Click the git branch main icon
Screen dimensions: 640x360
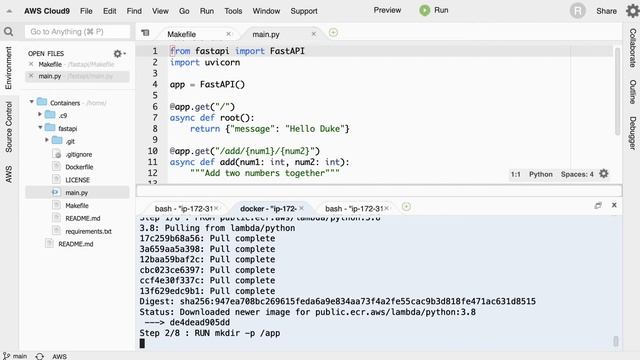click(x=6, y=356)
